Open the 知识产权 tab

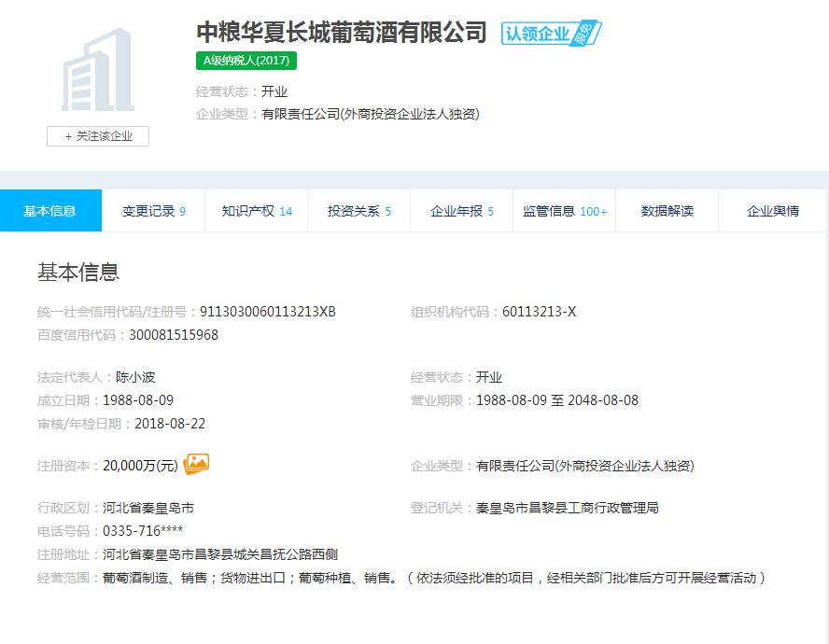pyautogui.click(x=257, y=211)
